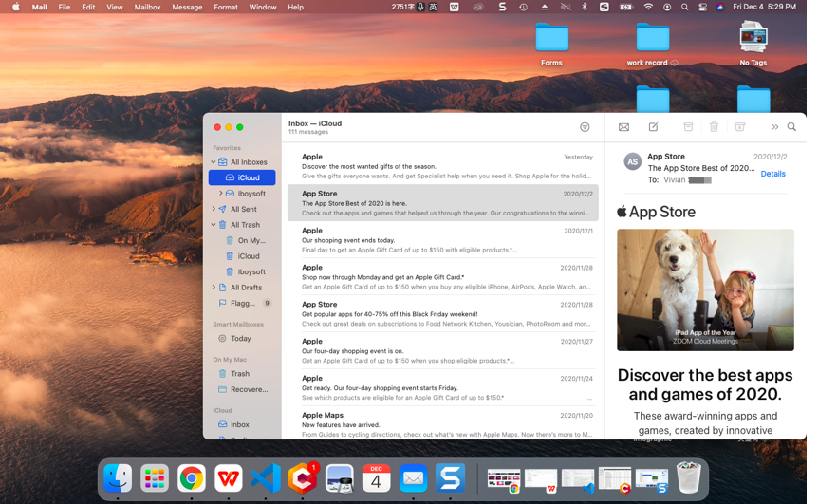Open the search magnifier in Mail toolbar
Image resolution: width=837 pixels, height=504 pixels.
pos(791,127)
